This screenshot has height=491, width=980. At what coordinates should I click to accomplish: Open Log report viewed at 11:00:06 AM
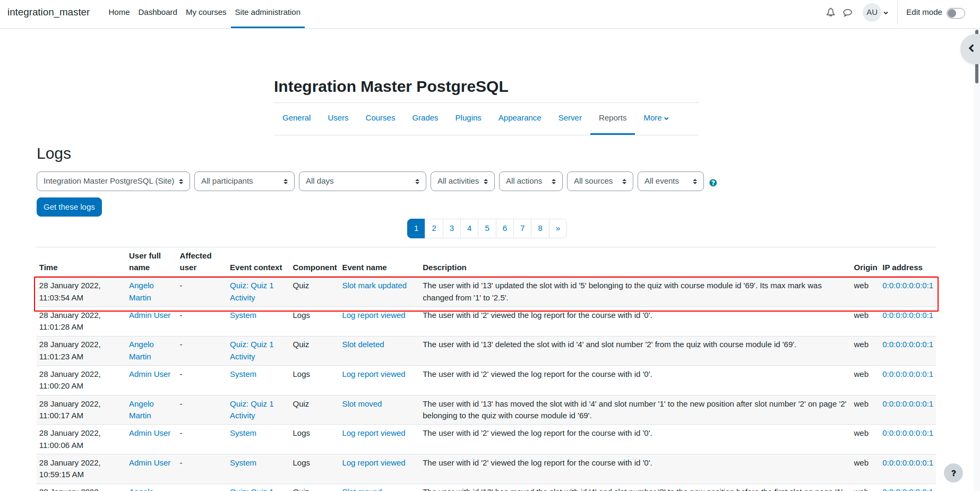tap(374, 433)
